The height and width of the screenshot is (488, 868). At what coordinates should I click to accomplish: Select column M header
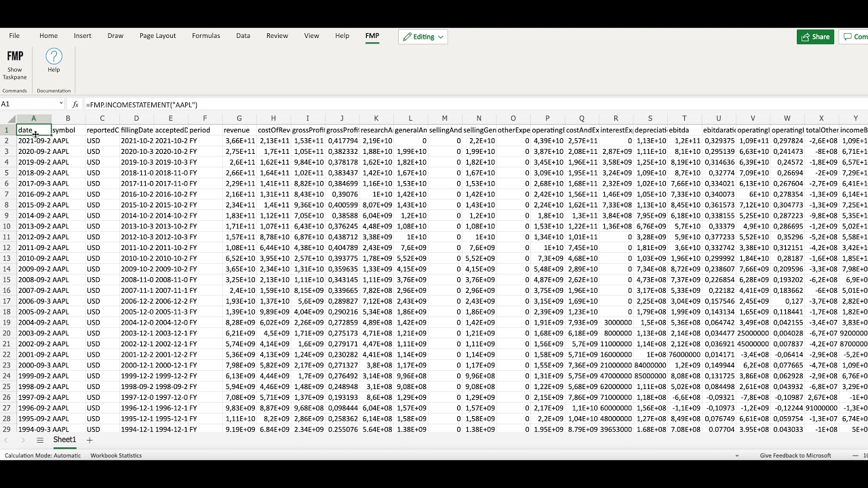(444, 119)
